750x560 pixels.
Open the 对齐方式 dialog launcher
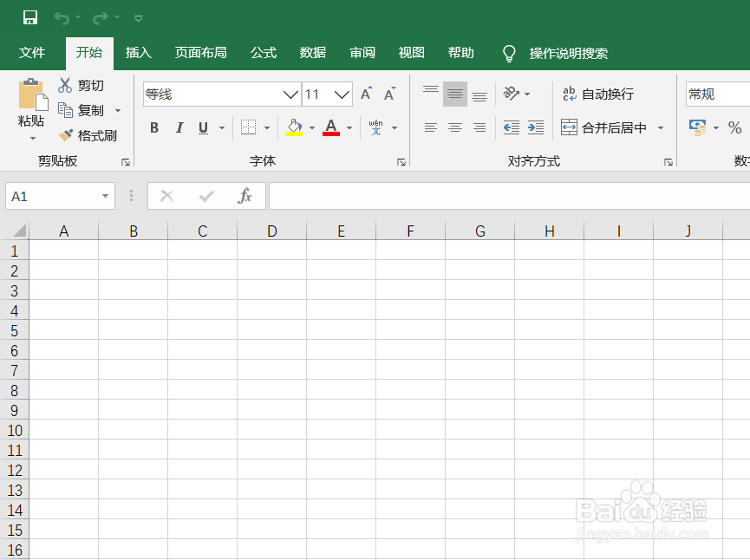668,163
